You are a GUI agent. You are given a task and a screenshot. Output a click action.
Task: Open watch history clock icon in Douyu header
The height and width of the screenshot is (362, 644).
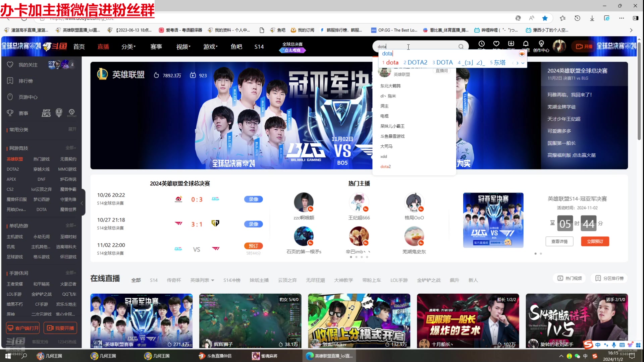(481, 44)
